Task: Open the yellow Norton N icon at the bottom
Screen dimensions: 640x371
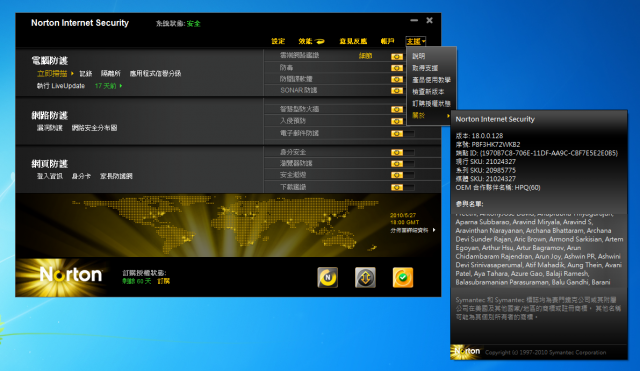Action: coord(327,278)
